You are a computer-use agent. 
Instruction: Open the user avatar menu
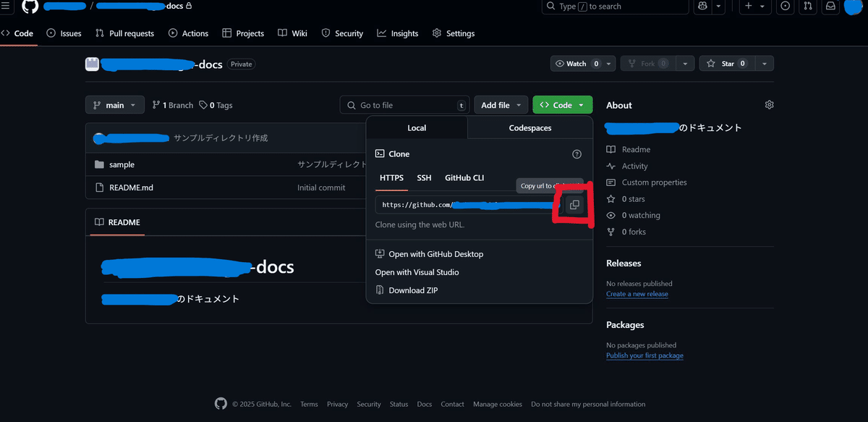pyautogui.click(x=854, y=6)
